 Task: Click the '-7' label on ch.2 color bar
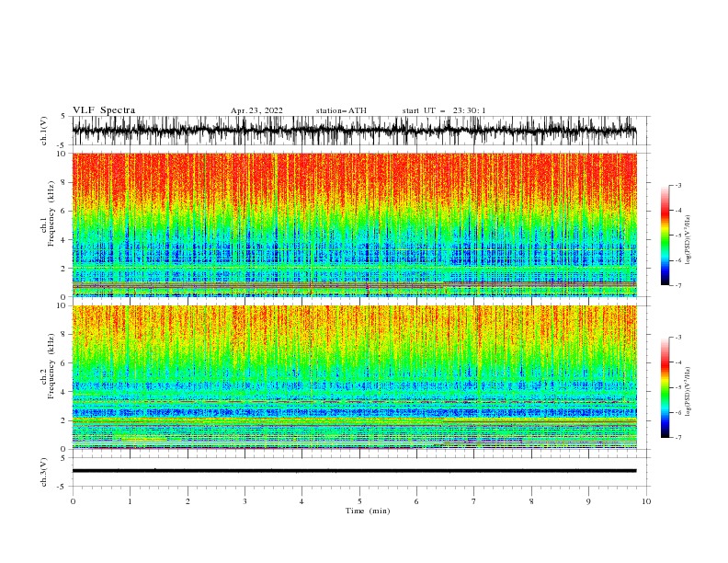tap(677, 437)
